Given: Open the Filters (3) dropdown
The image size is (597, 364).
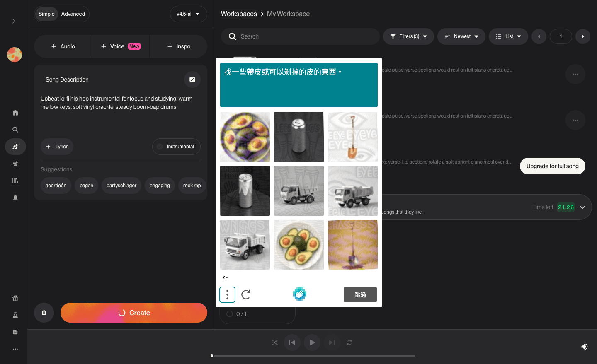Looking at the screenshot, I should click(x=408, y=36).
